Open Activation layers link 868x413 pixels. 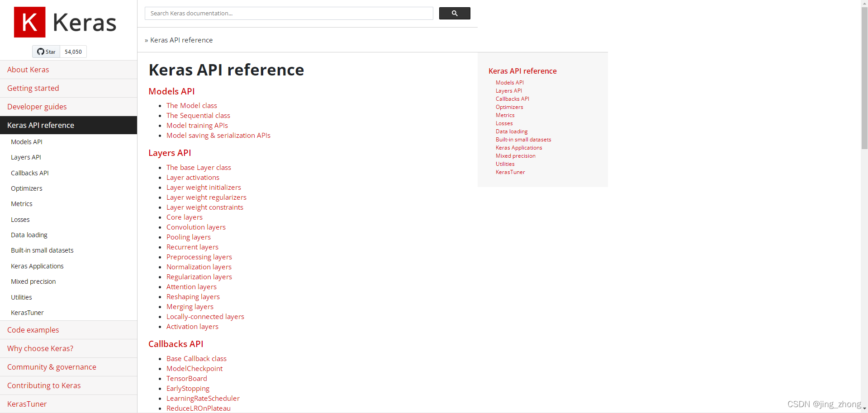click(192, 327)
